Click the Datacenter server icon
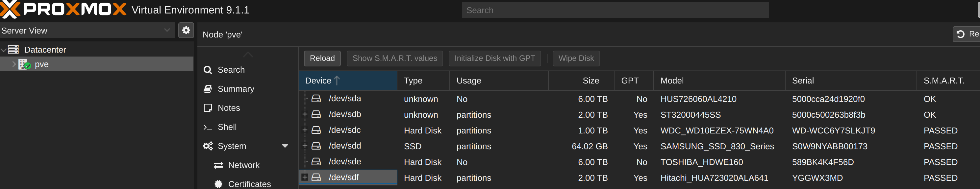The width and height of the screenshot is (980, 189). (x=13, y=49)
